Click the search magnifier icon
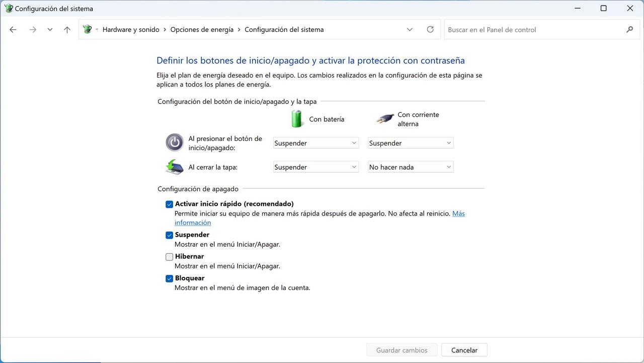 (629, 30)
